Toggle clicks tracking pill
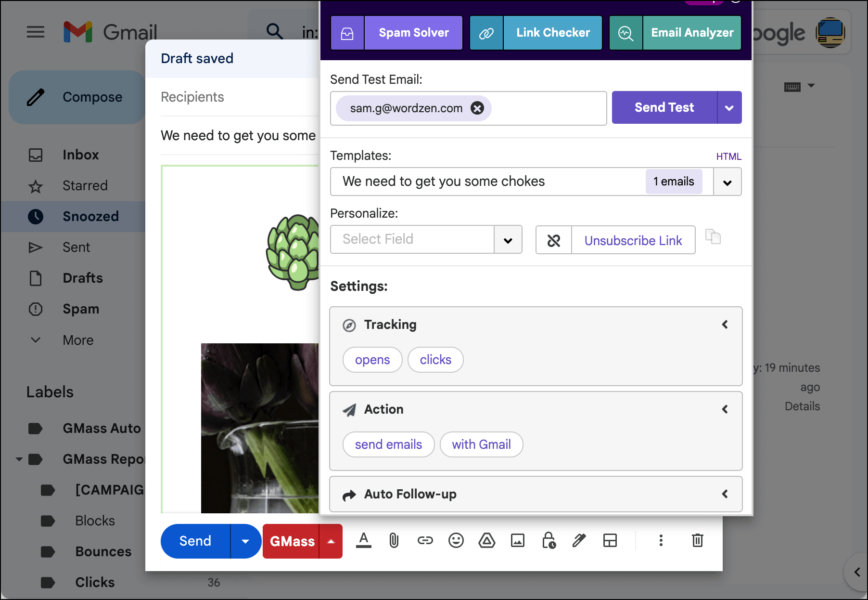The width and height of the screenshot is (868, 600). coord(435,360)
